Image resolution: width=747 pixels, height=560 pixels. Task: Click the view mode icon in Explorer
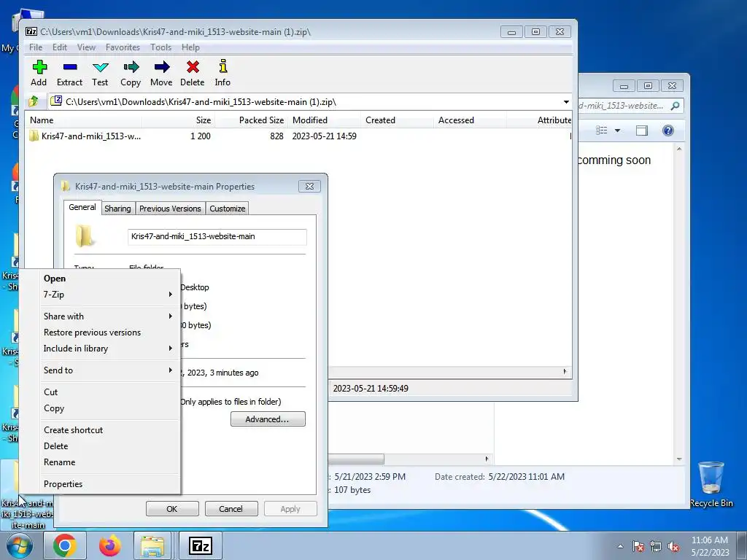(602, 131)
